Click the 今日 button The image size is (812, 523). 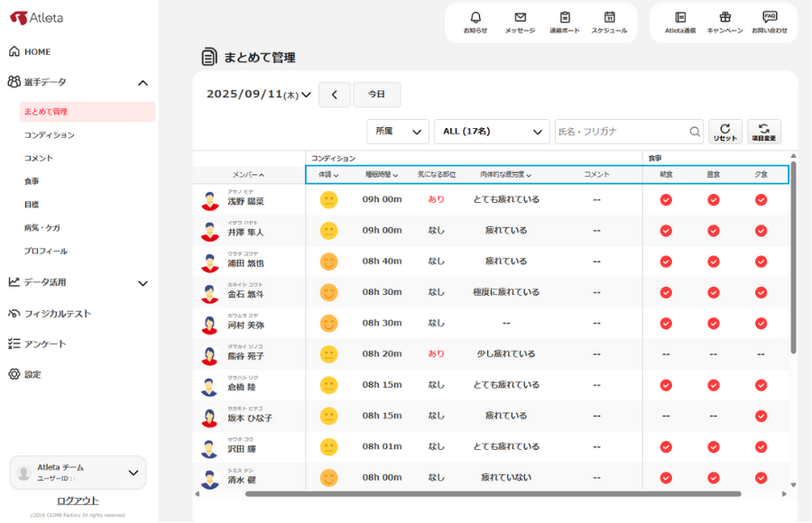377,95
